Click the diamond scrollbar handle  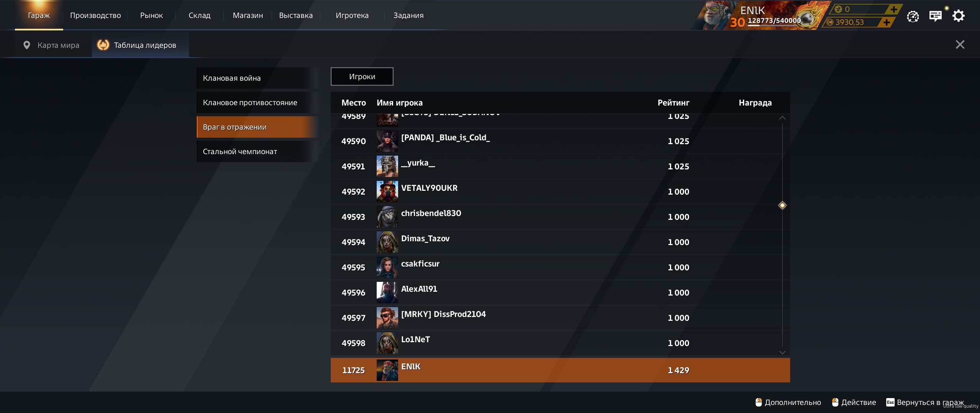coord(782,205)
